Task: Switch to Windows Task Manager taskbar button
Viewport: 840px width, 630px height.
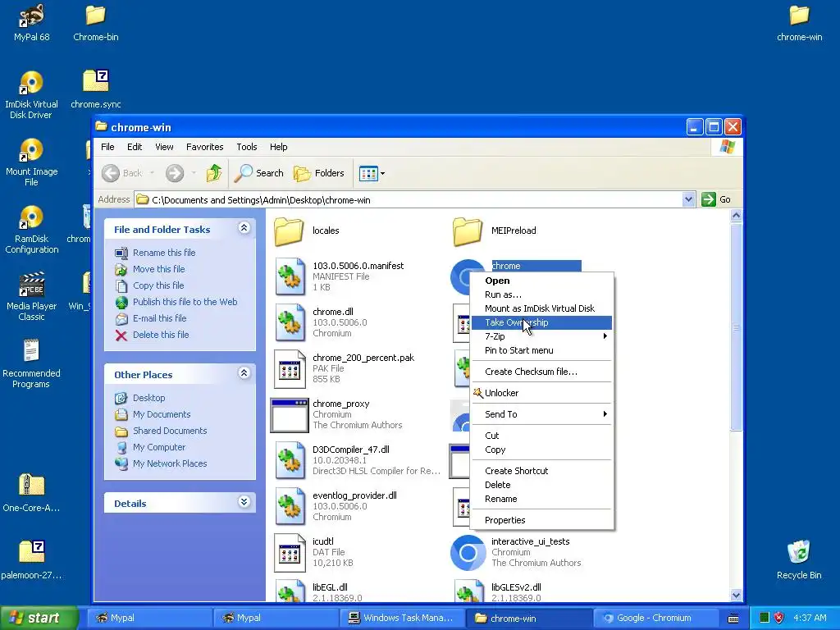Action: pyautogui.click(x=400, y=619)
